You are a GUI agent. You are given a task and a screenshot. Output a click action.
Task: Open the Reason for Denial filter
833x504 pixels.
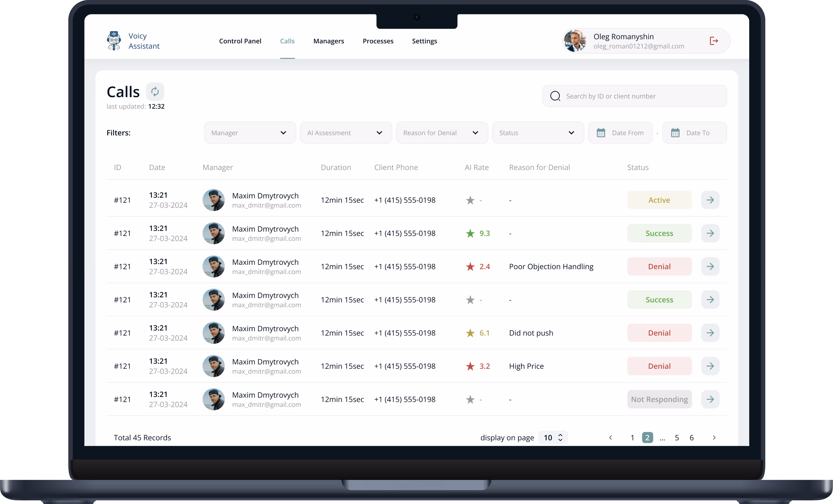[x=442, y=133]
